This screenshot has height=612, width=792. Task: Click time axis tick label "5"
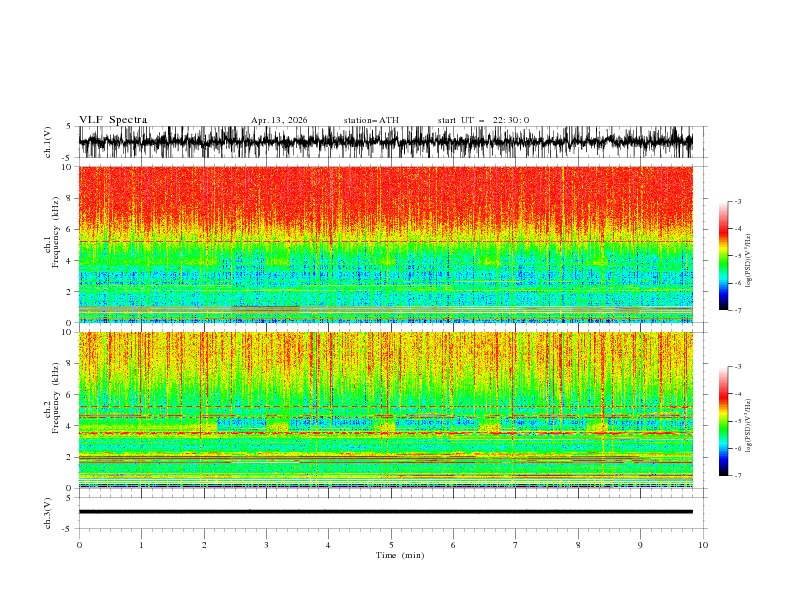[x=391, y=545]
